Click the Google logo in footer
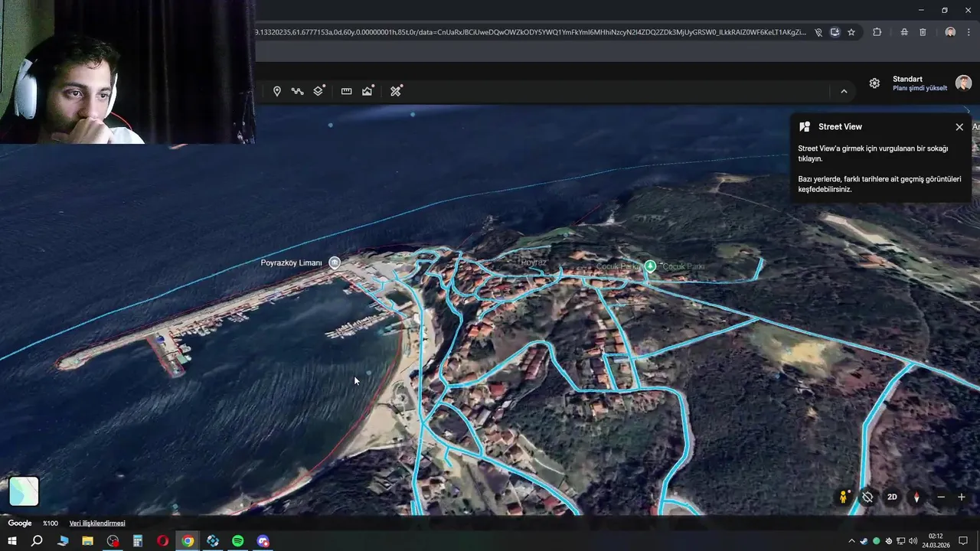Screen dimensions: 980x551 20,523
